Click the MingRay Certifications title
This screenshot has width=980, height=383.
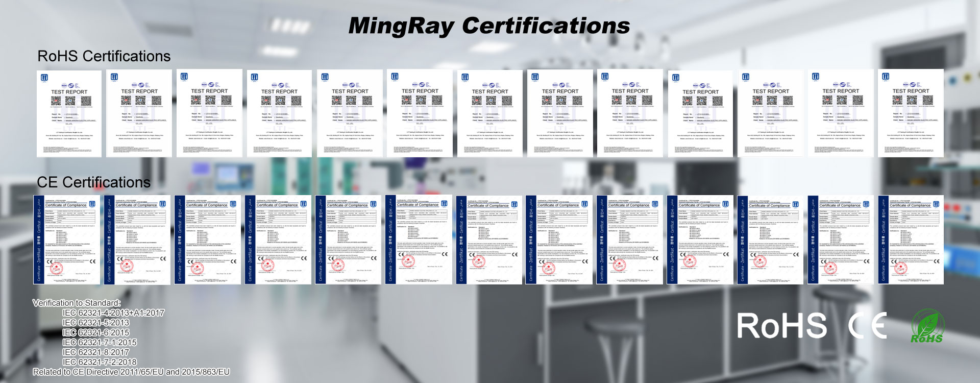(x=489, y=26)
